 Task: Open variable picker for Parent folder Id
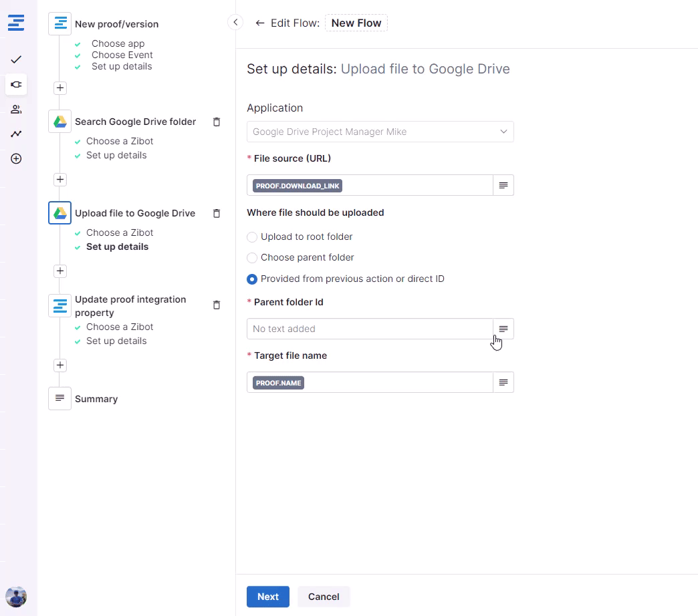[503, 329]
